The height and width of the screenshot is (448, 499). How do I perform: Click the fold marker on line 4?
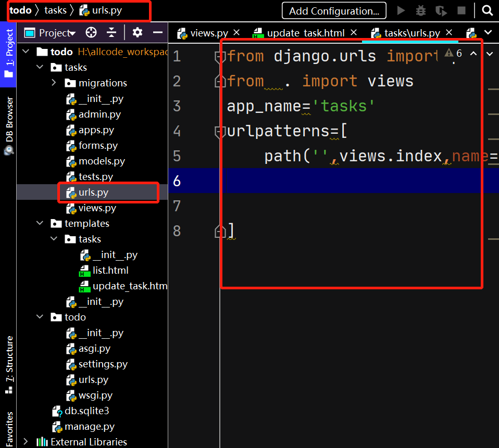click(219, 132)
